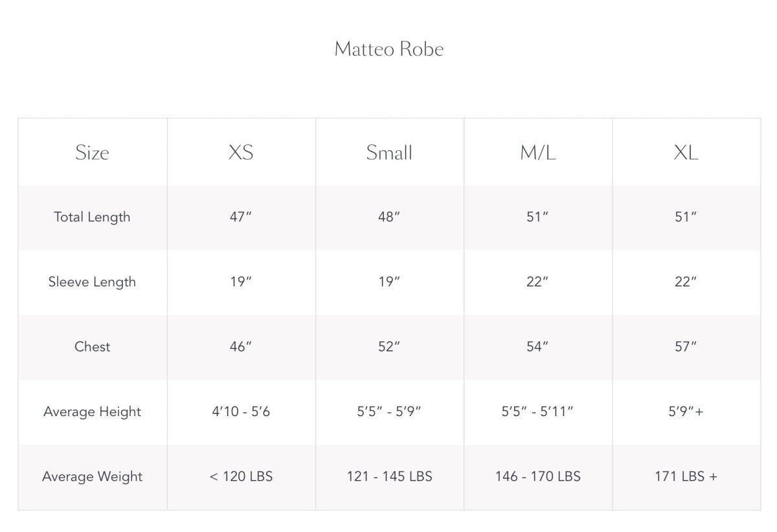This screenshot has height=532, width=777.
Task: Click the M/L column header
Action: pyautogui.click(x=537, y=153)
